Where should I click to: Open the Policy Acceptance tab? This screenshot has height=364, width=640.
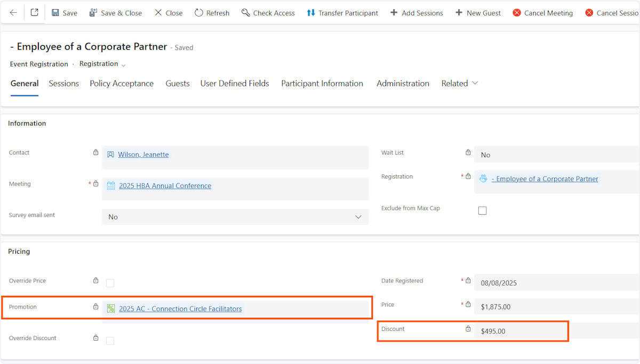point(122,83)
